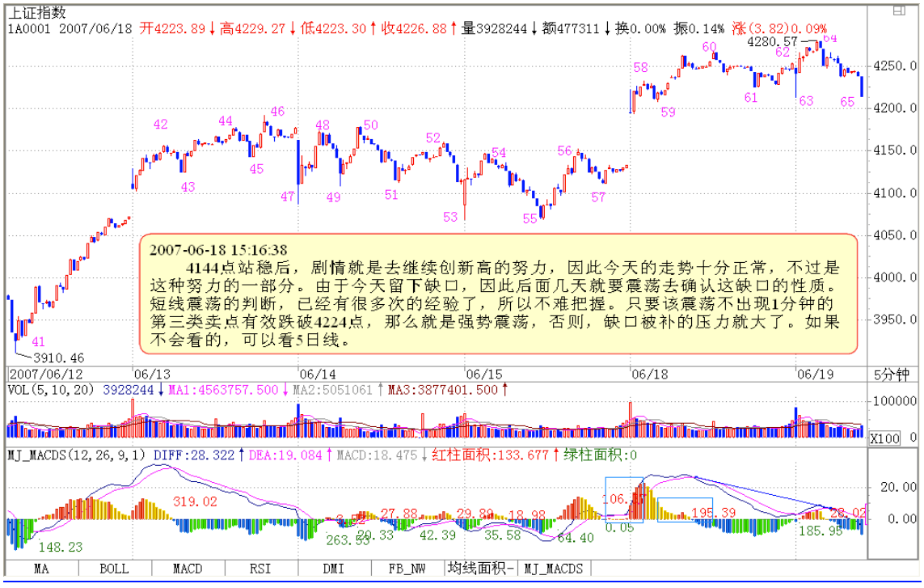Click the 绿柱面积:0 value
Image resolution: width=924 pixels, height=588 pixels.
pos(601,455)
